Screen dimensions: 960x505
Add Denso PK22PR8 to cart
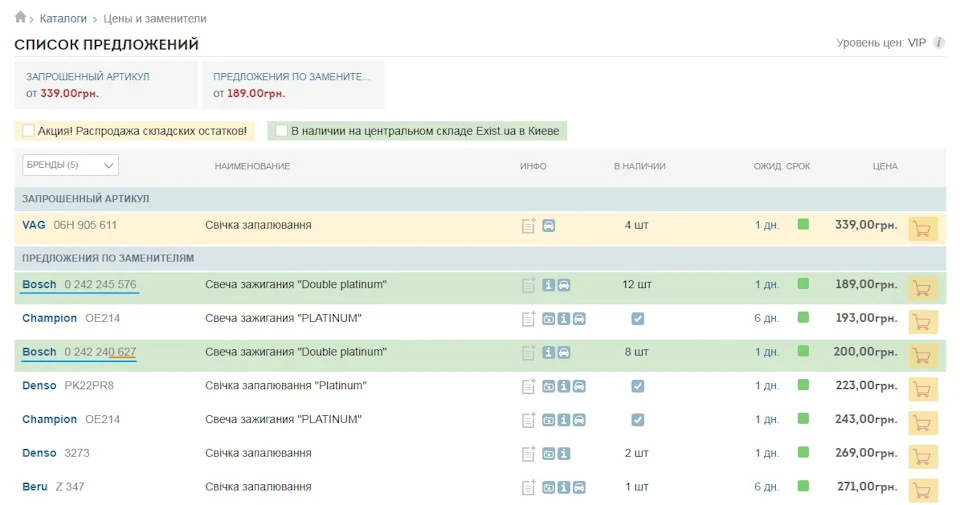click(x=923, y=389)
